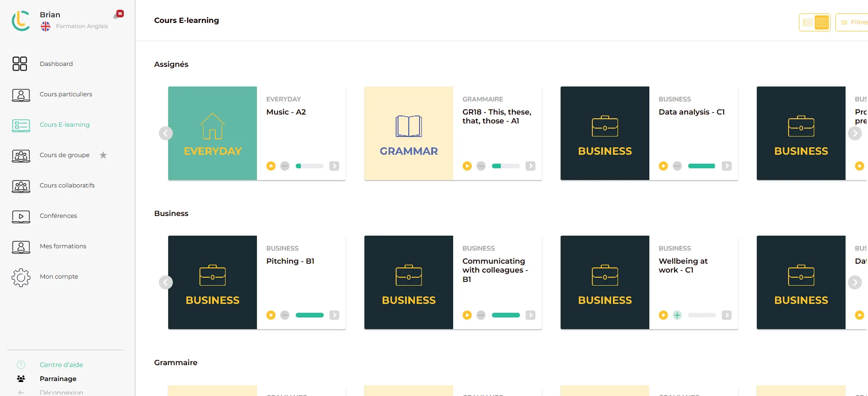Click the Parrainage people icon
The width and height of the screenshot is (868, 396).
click(21, 379)
